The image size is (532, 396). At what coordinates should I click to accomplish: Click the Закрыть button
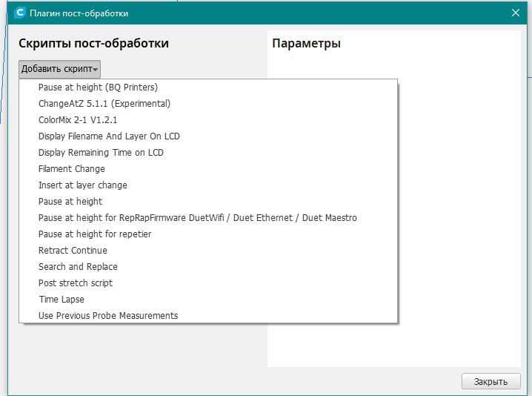click(x=491, y=381)
